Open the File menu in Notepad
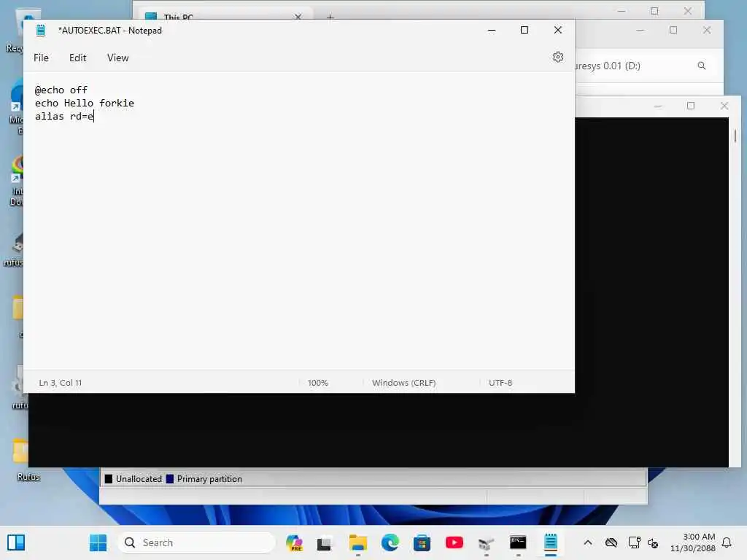 (x=41, y=58)
